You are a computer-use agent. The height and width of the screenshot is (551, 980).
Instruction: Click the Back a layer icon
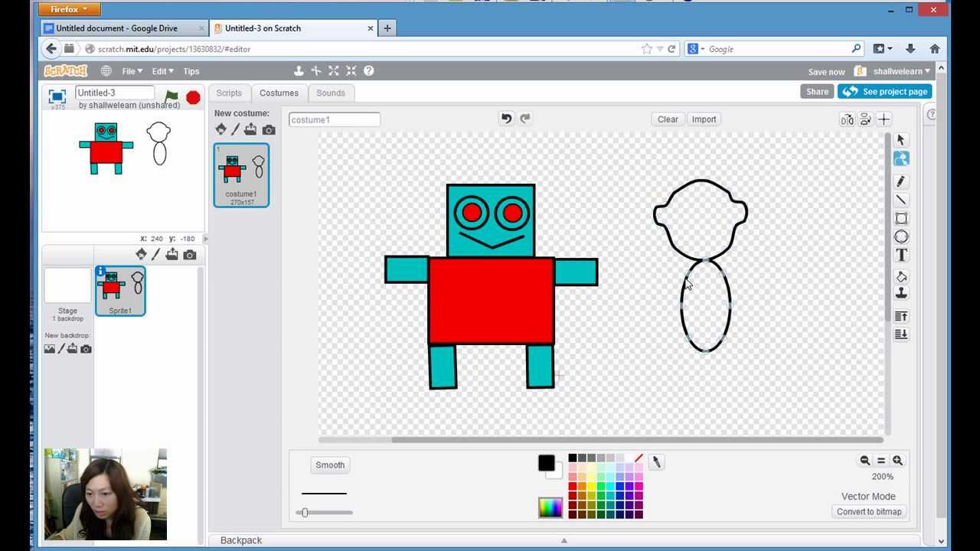coord(901,334)
